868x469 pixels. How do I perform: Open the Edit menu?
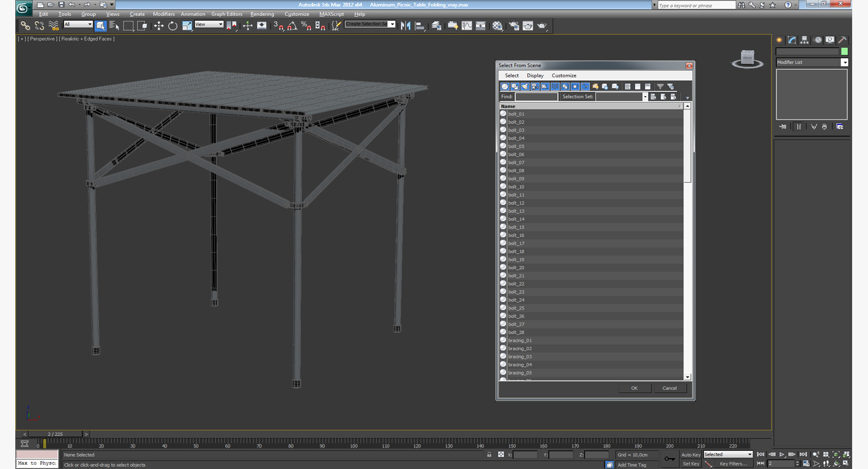click(43, 14)
